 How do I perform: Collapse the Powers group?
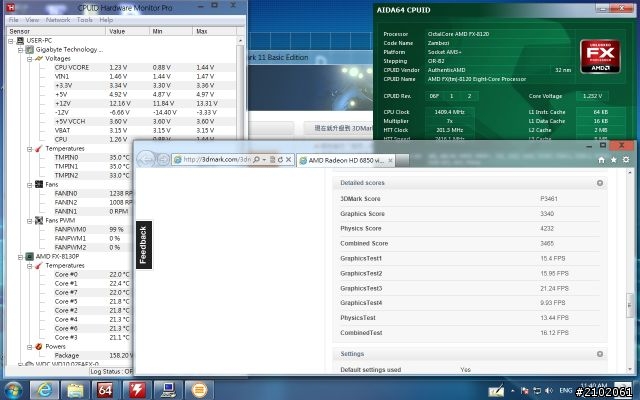click(30, 347)
